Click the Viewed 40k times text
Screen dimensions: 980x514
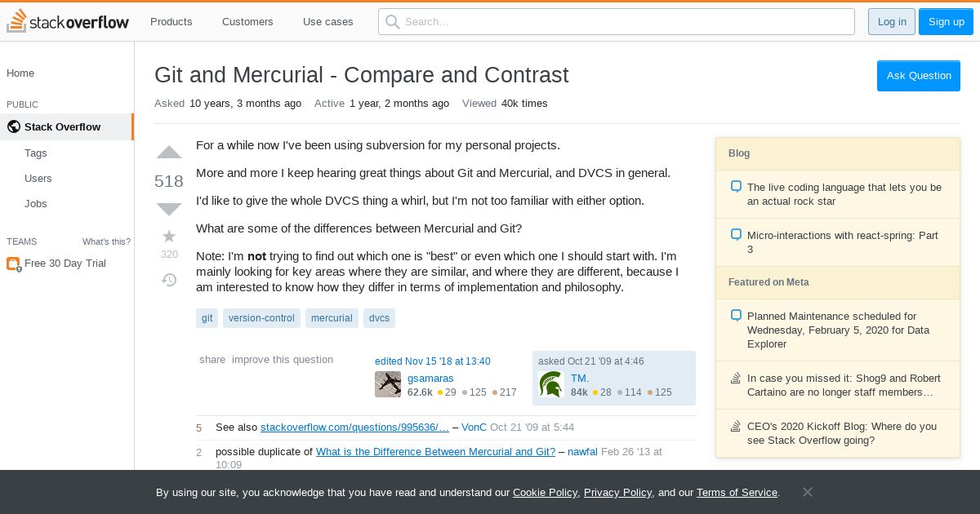(505, 104)
